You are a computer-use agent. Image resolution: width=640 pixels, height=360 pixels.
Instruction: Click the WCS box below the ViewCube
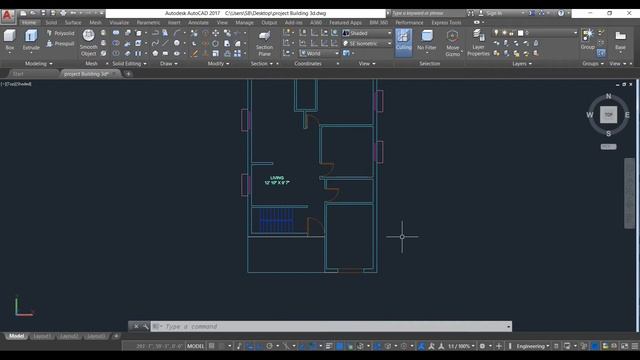pos(608,147)
